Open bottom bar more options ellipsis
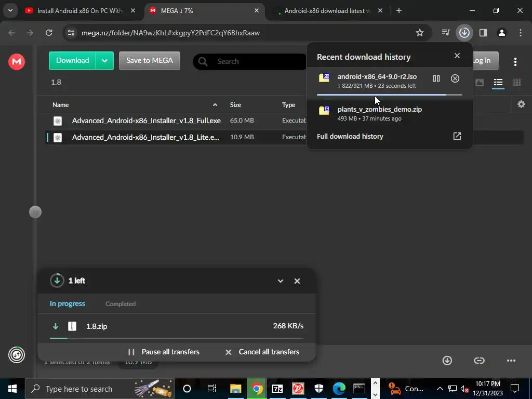Image resolution: width=532 pixels, height=399 pixels. pyautogui.click(x=511, y=361)
